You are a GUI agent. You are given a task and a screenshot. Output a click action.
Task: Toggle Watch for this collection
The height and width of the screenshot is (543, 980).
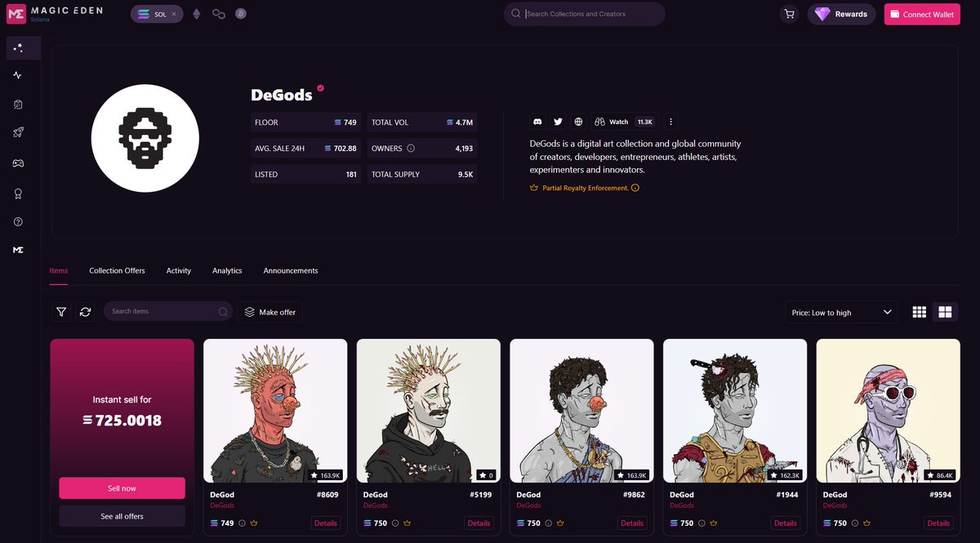click(x=624, y=122)
